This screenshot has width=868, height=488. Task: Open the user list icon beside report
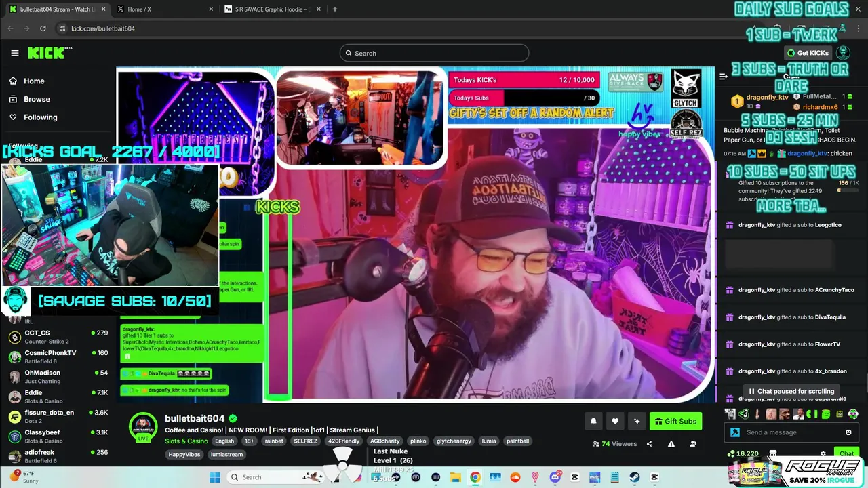(x=693, y=444)
